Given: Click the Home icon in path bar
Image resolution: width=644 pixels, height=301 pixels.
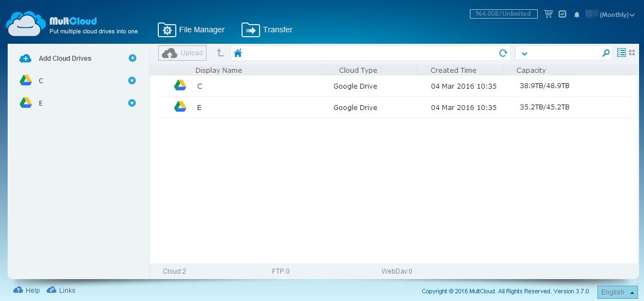Looking at the screenshot, I should pyautogui.click(x=238, y=53).
